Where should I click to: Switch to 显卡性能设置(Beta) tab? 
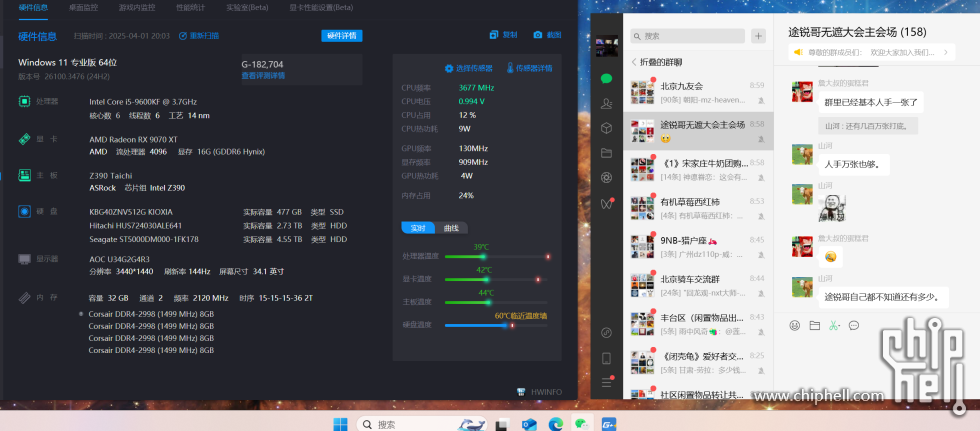click(321, 7)
